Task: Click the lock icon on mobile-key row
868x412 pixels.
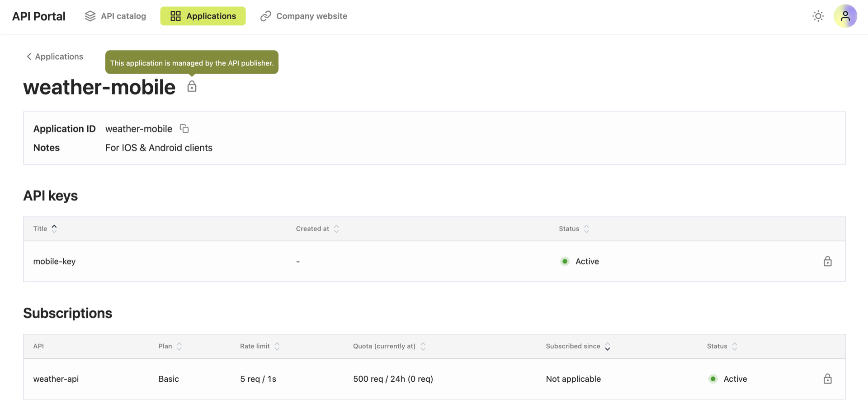Action: 827,261
